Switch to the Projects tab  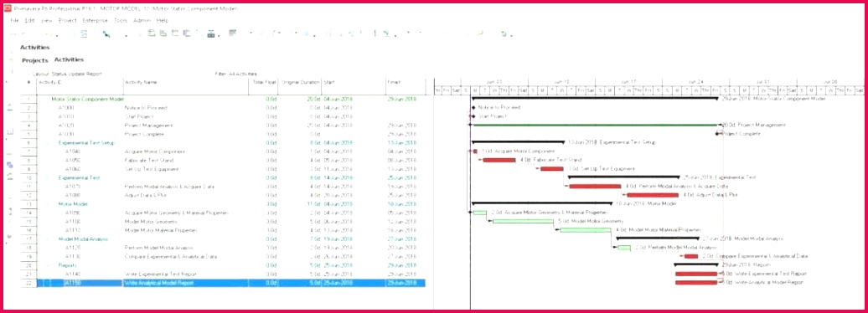(x=35, y=60)
